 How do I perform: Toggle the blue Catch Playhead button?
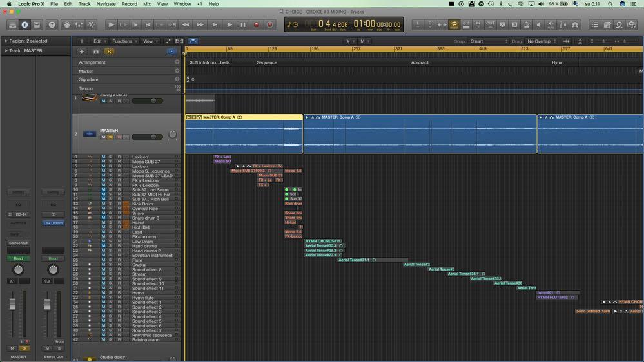click(x=193, y=41)
